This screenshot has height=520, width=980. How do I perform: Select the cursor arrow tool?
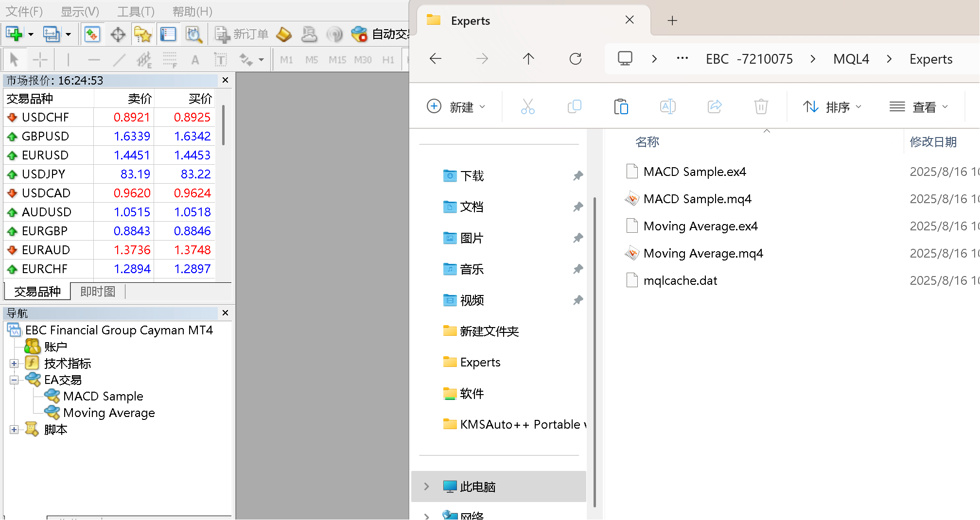(14, 60)
